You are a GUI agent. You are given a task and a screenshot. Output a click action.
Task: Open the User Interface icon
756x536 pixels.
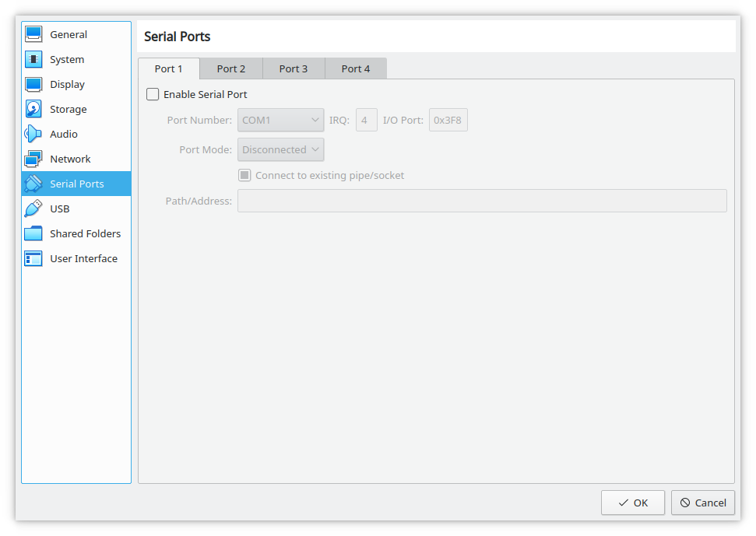click(33, 258)
